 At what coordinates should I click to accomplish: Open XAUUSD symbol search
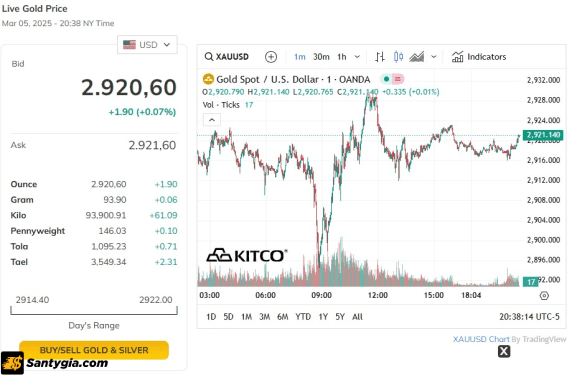[x=227, y=57]
